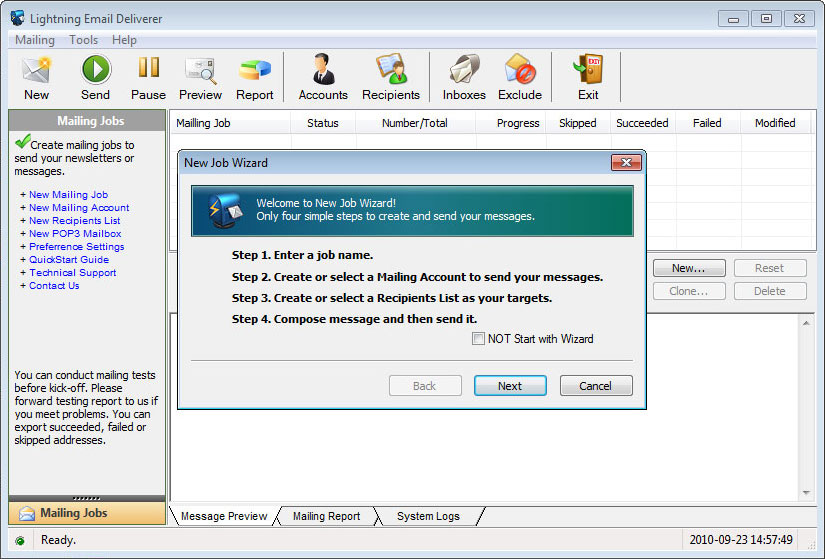825x559 pixels.
Task: Open the Tools menu
Action: pyautogui.click(x=84, y=40)
